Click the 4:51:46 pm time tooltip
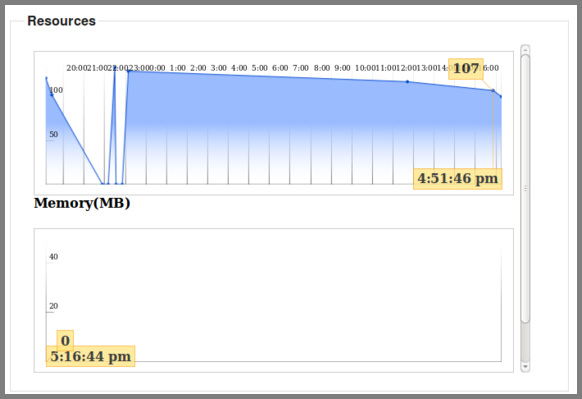 click(458, 179)
